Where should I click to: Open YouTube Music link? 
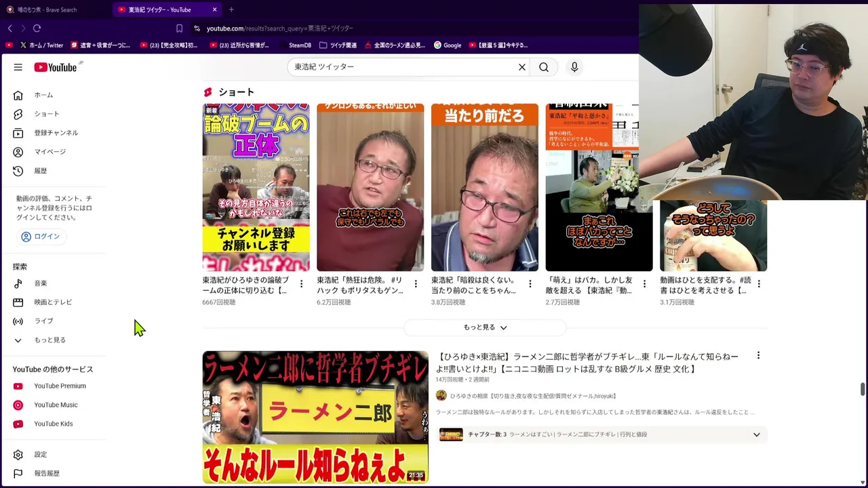click(54, 405)
